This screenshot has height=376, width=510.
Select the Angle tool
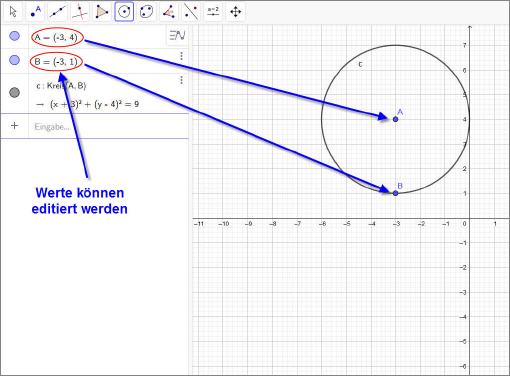coord(169,12)
